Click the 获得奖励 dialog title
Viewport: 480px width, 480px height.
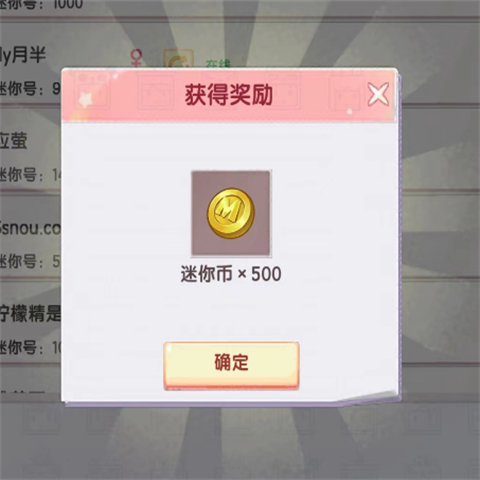pyautogui.click(x=229, y=95)
